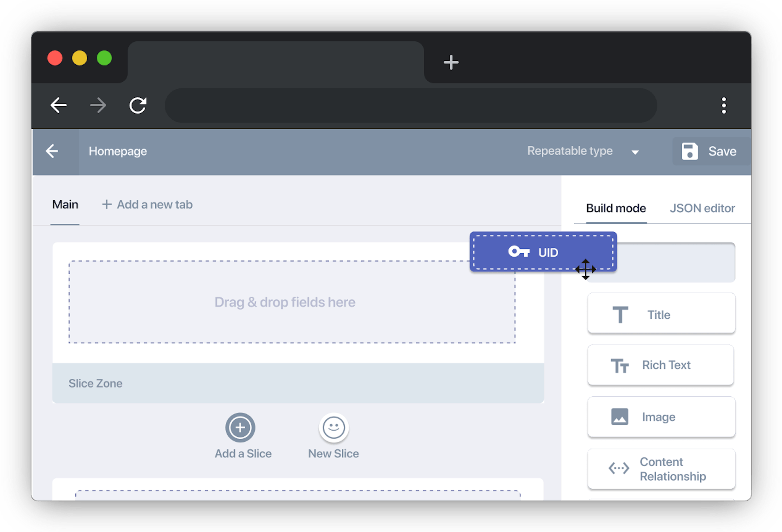Click the Content Relationship brackets icon
Viewport: 782px width, 532px height.
pyautogui.click(x=619, y=468)
